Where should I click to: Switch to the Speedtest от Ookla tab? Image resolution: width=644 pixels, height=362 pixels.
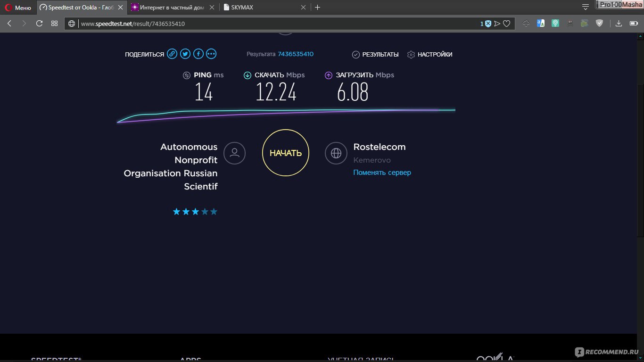(x=82, y=8)
